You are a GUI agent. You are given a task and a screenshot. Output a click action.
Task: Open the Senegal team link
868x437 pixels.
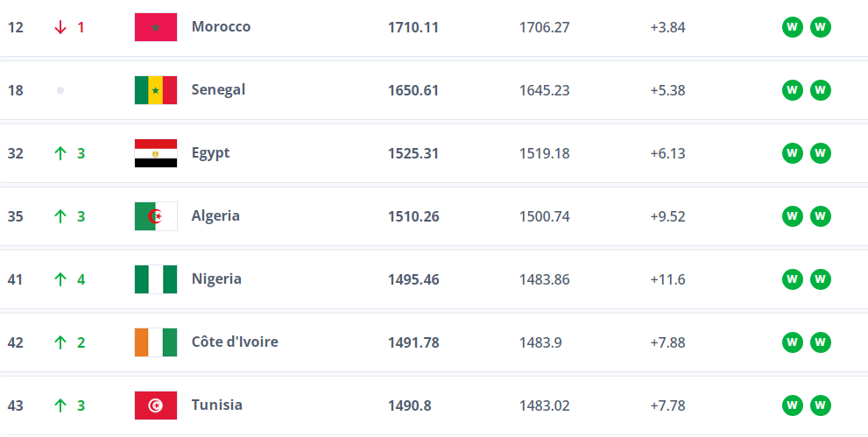(218, 90)
